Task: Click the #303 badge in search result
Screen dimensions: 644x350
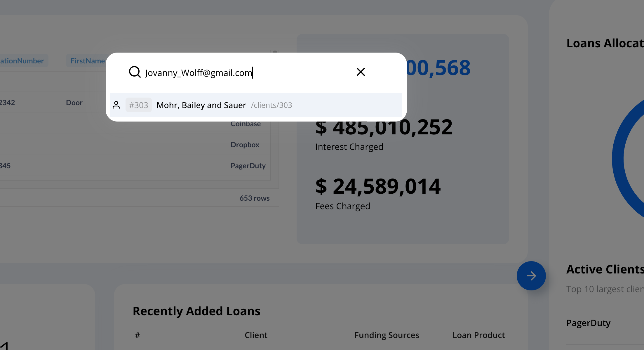Action: coord(139,105)
